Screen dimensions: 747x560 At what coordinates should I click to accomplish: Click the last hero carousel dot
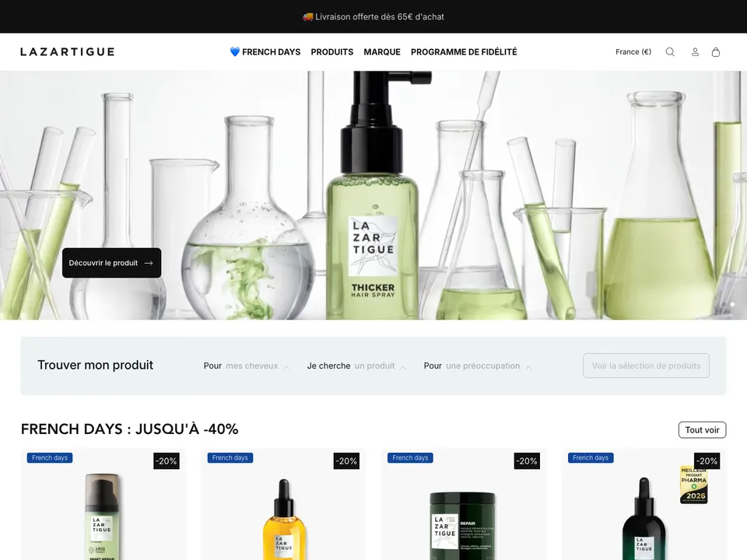(x=732, y=304)
